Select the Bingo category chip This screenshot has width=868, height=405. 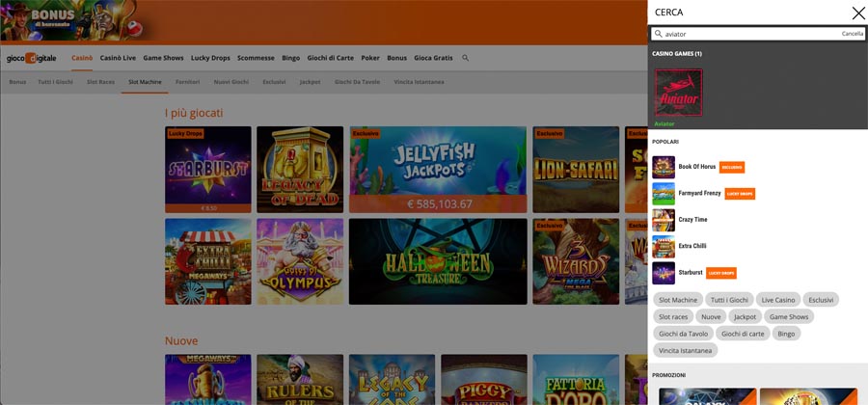[786, 334]
